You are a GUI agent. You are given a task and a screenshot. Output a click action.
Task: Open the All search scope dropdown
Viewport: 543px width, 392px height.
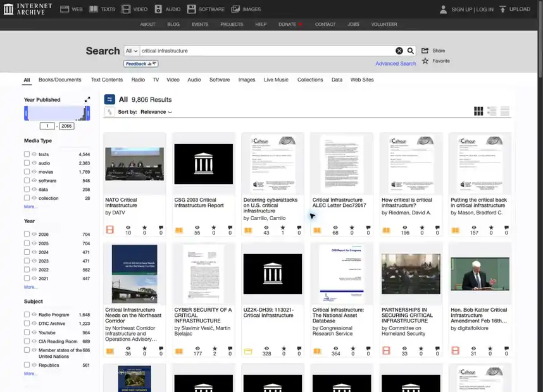tap(132, 51)
